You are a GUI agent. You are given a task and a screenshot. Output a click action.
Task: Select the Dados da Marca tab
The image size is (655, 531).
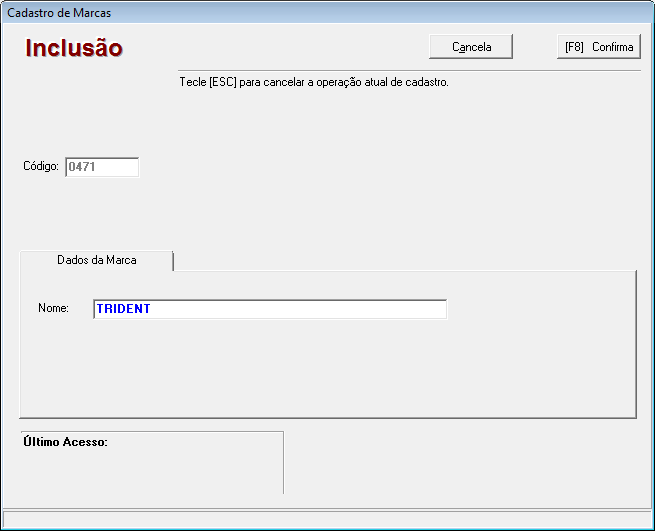coord(96,260)
